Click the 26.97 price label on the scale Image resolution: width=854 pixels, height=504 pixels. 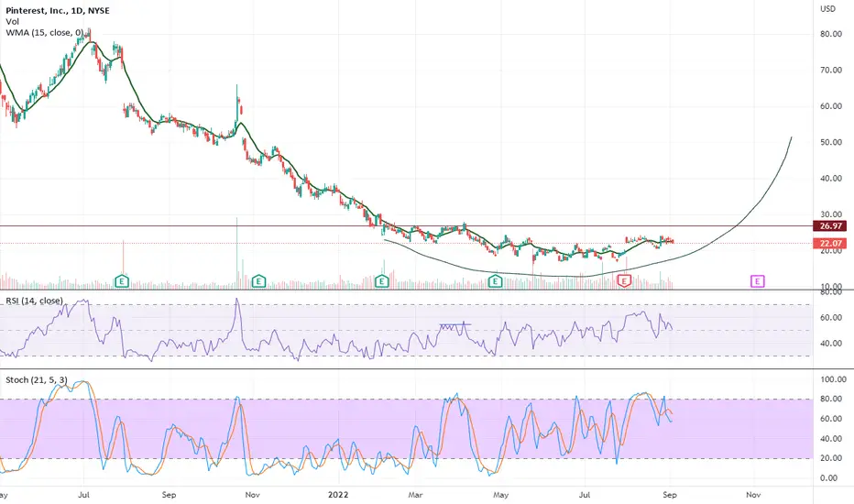[830, 225]
